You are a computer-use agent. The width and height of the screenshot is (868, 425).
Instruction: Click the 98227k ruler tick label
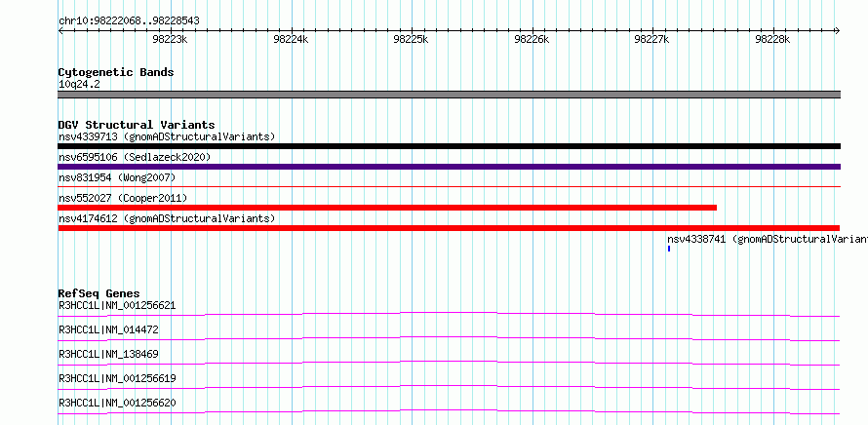pyautogui.click(x=652, y=39)
